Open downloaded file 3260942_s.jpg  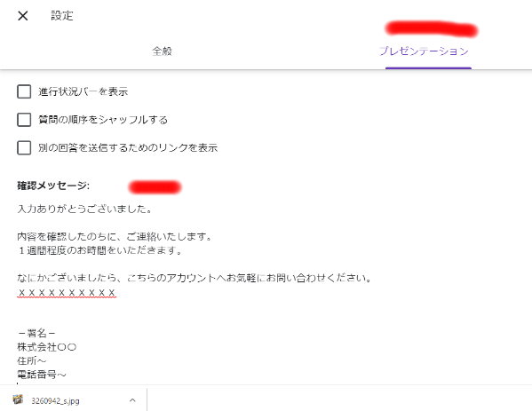click(x=55, y=401)
